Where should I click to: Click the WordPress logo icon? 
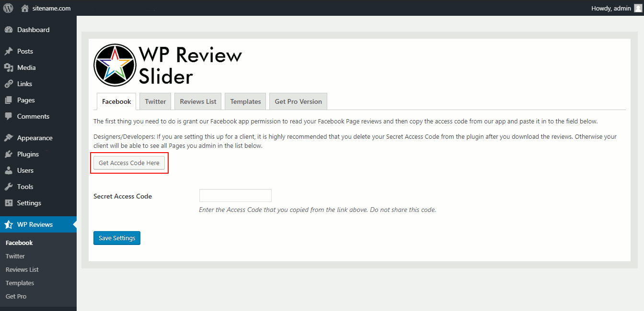pos(8,8)
